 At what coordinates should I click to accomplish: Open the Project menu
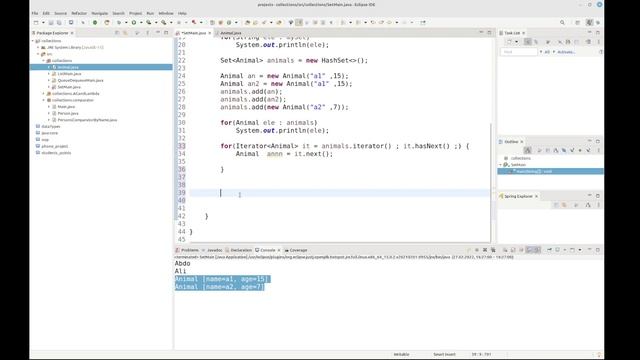(136, 13)
